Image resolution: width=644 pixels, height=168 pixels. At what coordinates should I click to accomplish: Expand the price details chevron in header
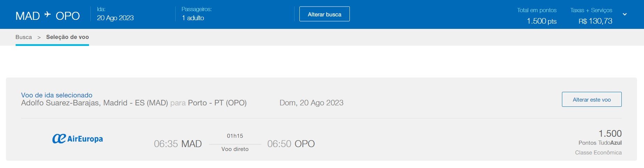625,14
